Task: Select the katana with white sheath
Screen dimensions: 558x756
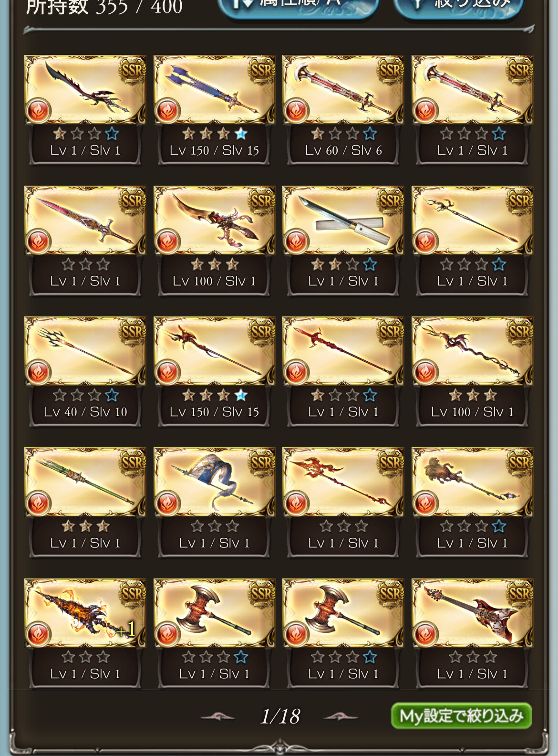Action: pyautogui.click(x=343, y=241)
